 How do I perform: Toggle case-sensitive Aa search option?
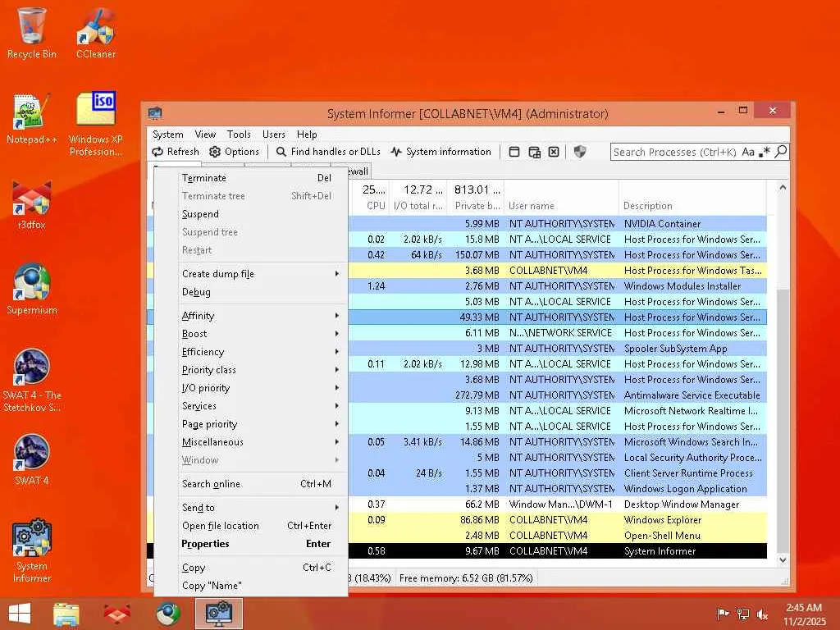click(x=748, y=152)
